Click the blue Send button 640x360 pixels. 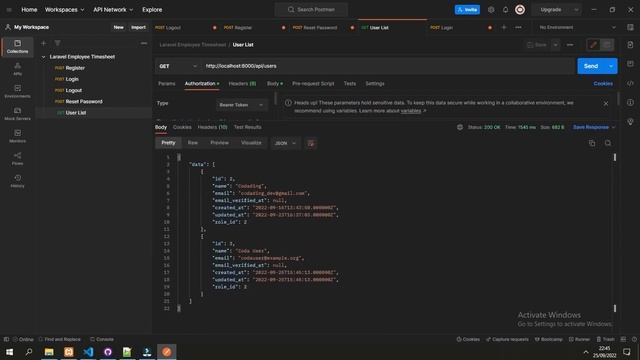coord(591,66)
